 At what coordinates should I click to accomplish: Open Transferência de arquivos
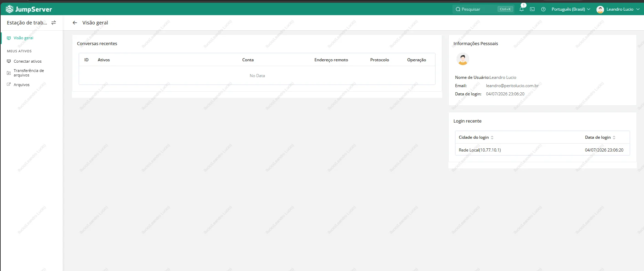pyautogui.click(x=29, y=73)
